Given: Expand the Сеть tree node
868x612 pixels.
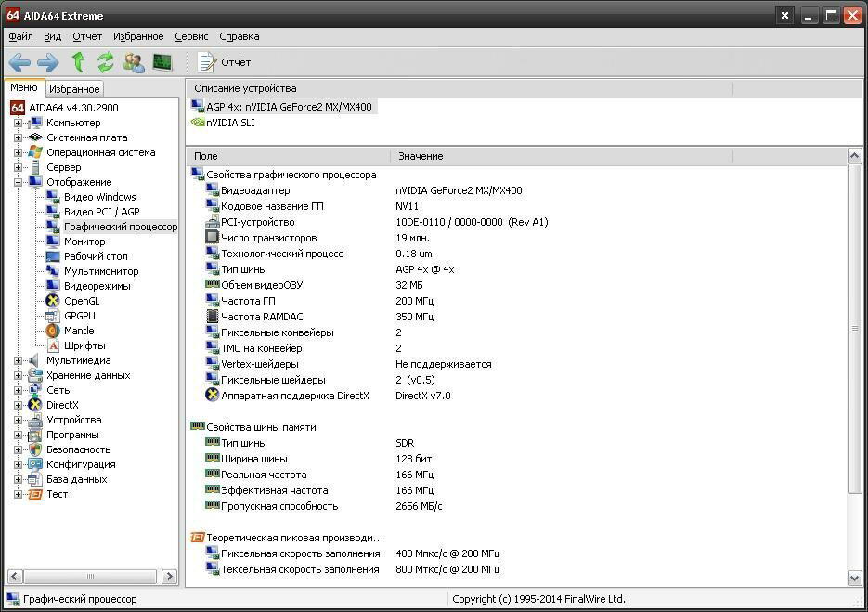Looking at the screenshot, I should pyautogui.click(x=18, y=390).
